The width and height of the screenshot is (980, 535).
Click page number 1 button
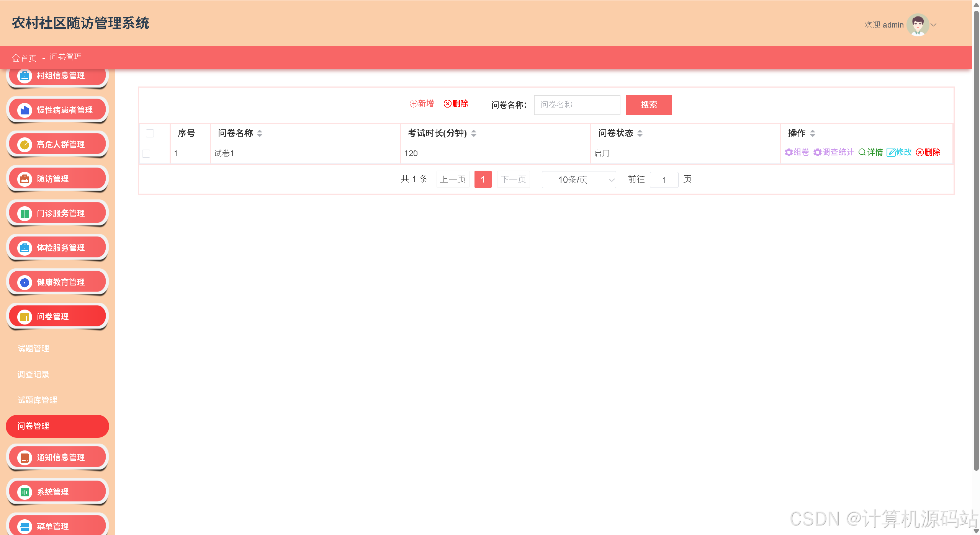click(483, 179)
